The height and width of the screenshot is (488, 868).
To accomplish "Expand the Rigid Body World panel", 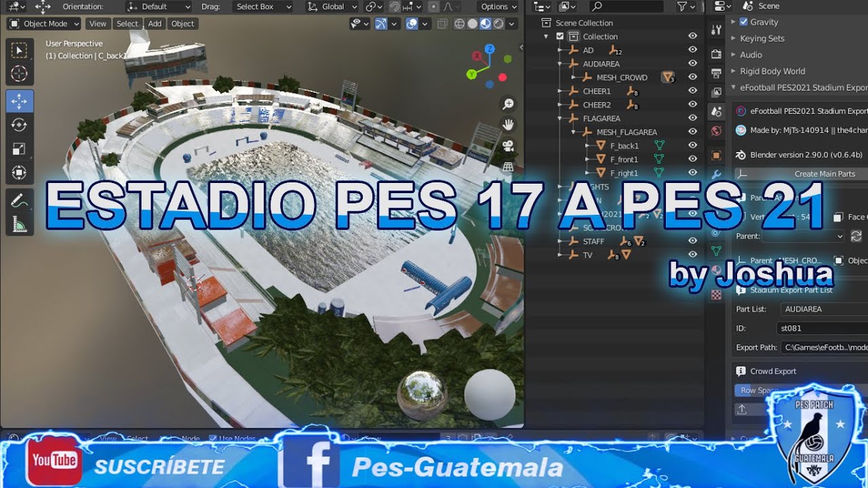I will pyautogui.click(x=772, y=71).
